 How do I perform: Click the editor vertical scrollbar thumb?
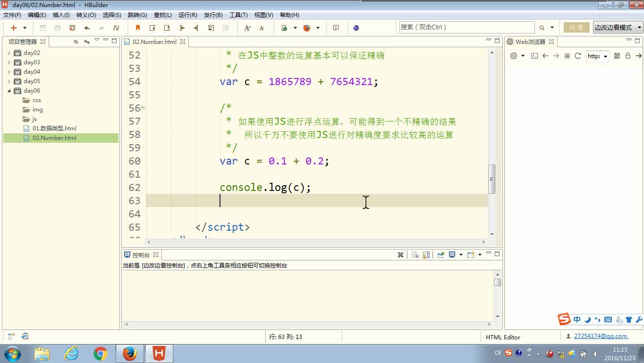tap(491, 179)
